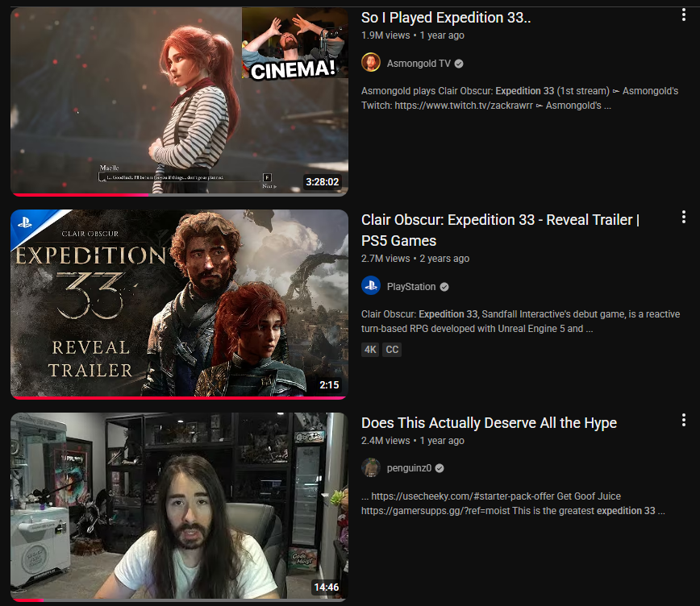Image resolution: width=700 pixels, height=606 pixels.
Task: Click 1.9M views metadata text
Action: [385, 35]
